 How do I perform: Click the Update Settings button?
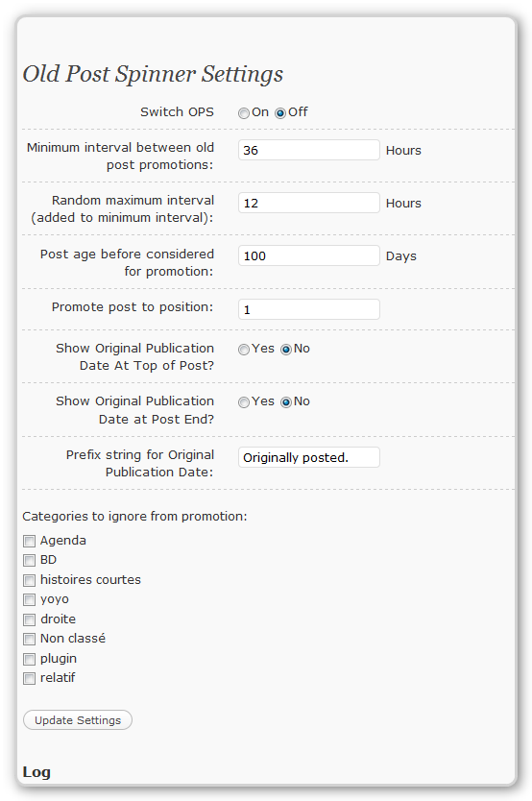(x=78, y=719)
